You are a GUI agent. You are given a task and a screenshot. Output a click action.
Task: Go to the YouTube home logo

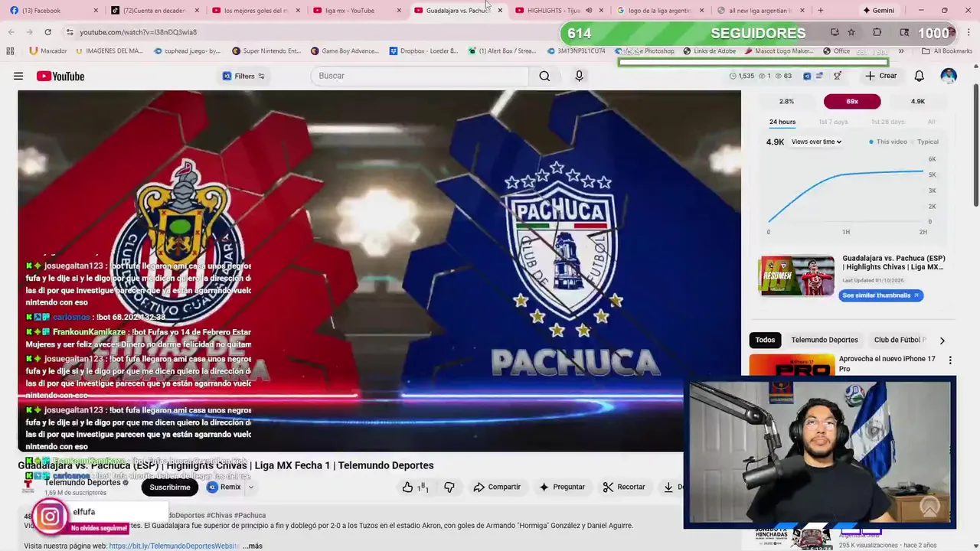pos(60,76)
